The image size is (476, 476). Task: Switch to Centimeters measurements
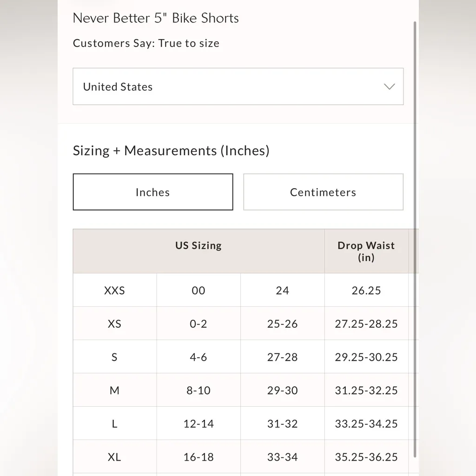tap(323, 192)
